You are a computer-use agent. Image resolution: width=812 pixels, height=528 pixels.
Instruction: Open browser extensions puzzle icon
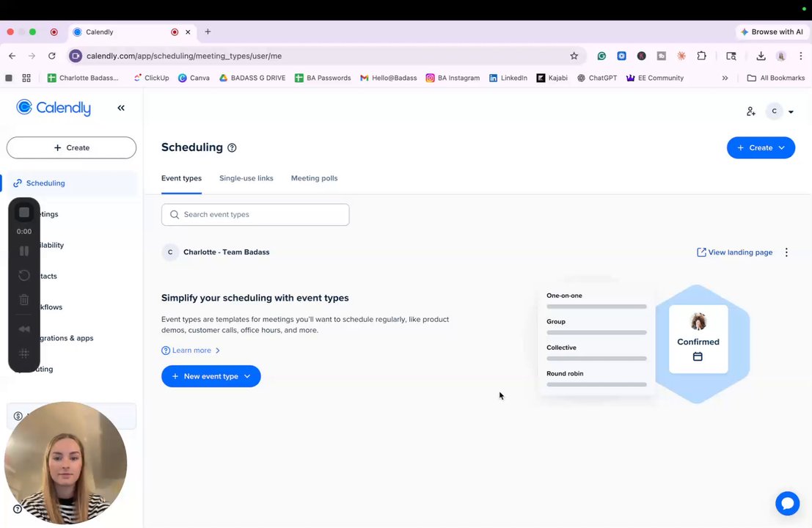[702, 56]
